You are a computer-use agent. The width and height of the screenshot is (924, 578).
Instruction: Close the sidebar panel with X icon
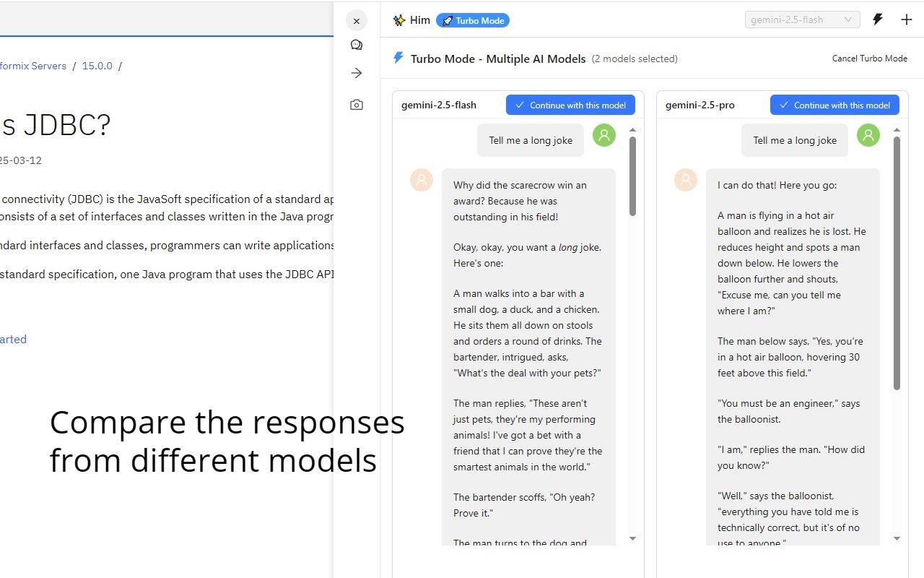[356, 21]
